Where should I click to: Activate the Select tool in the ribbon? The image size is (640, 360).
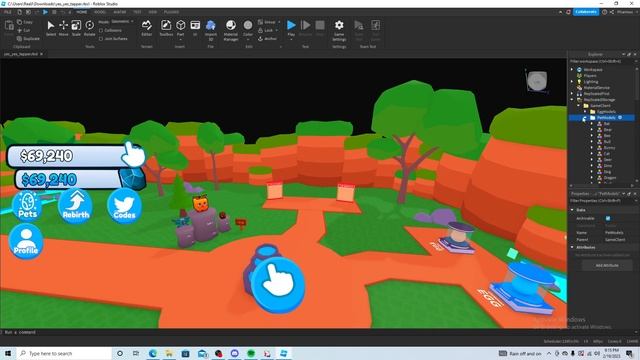pos(51,28)
